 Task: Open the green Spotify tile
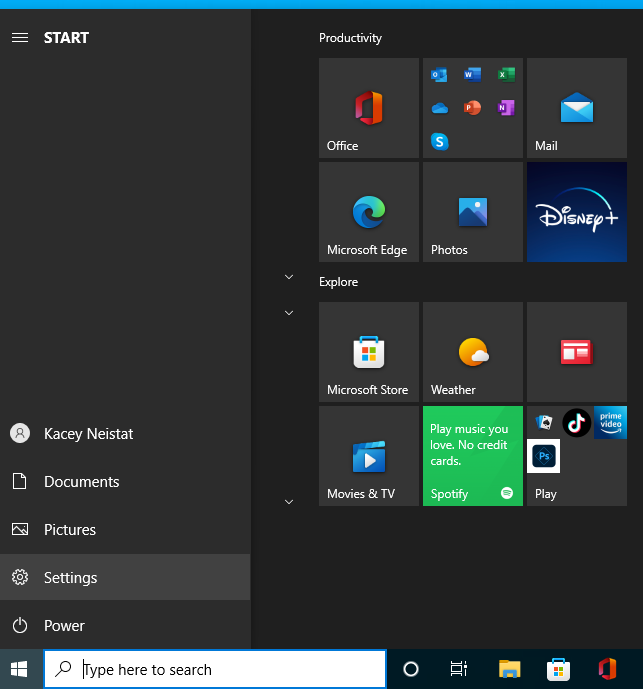coord(473,456)
